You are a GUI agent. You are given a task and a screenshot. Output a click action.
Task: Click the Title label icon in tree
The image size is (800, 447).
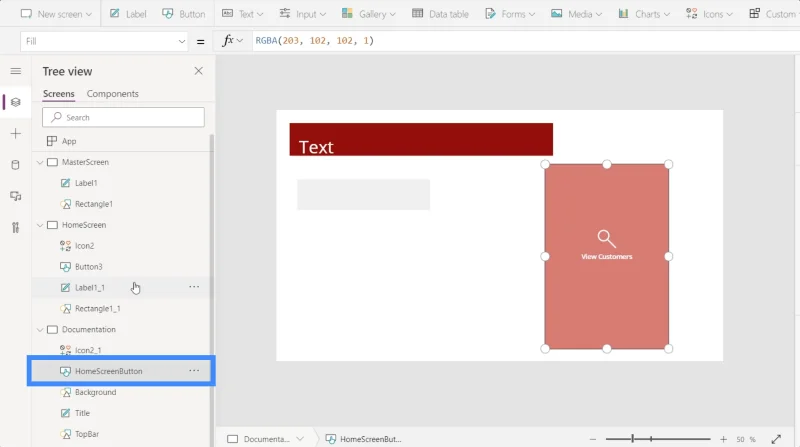tap(65, 413)
